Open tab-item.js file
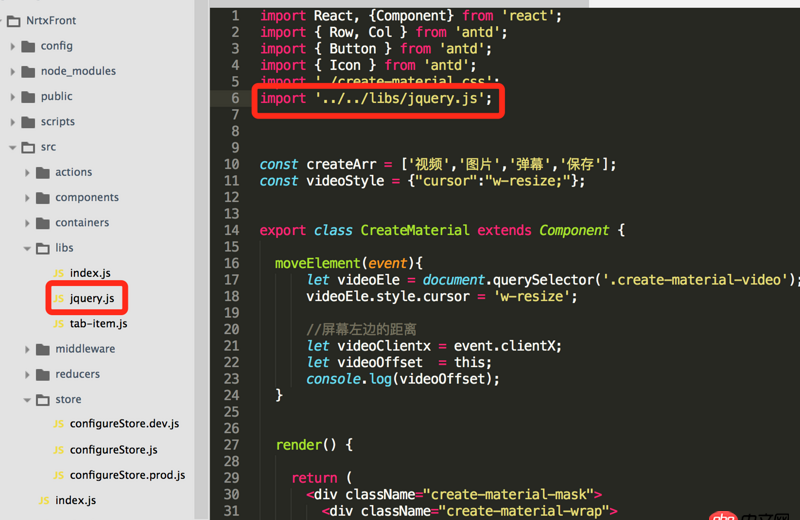 (x=98, y=324)
